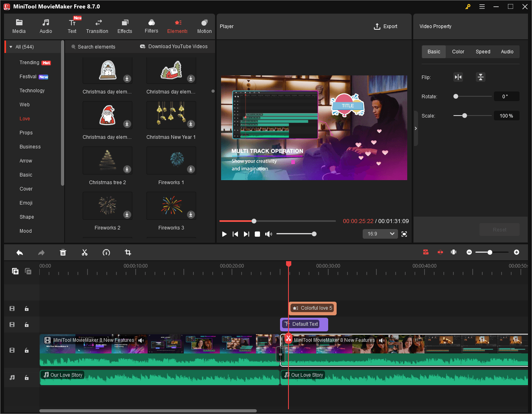Open the Effects tab
This screenshot has width=532, height=414.
point(125,26)
